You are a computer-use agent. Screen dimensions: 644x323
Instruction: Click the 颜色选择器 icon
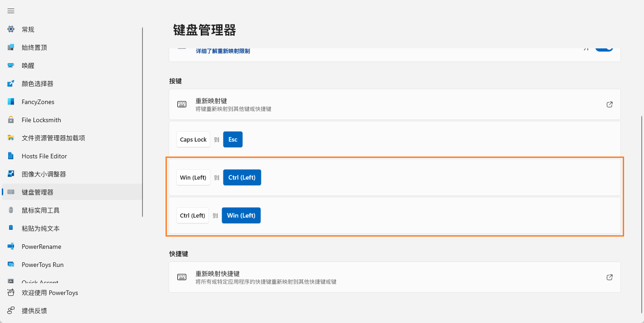11,84
